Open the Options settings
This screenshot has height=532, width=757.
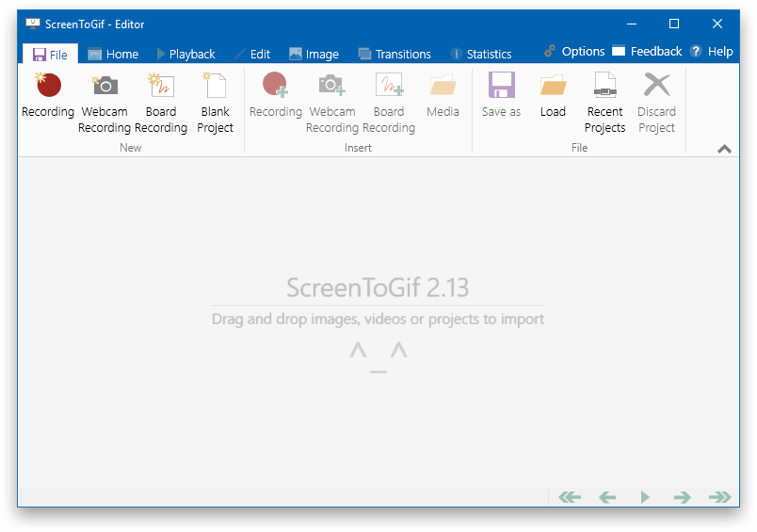[574, 51]
